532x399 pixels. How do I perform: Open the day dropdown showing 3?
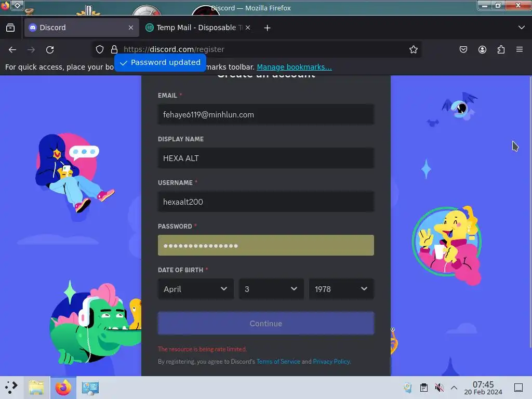(271, 289)
